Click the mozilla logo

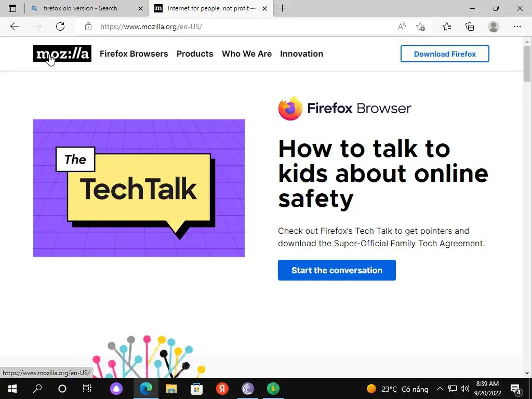click(x=62, y=54)
